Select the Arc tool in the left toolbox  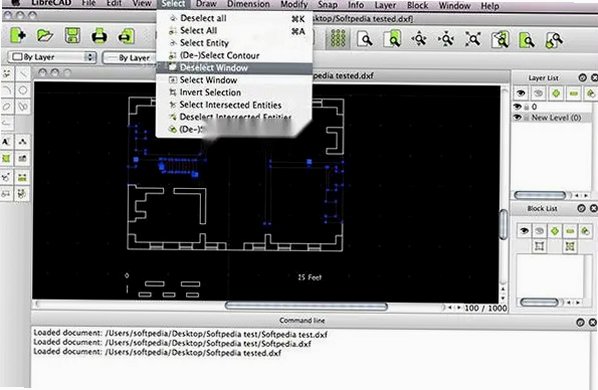[x=7, y=90]
